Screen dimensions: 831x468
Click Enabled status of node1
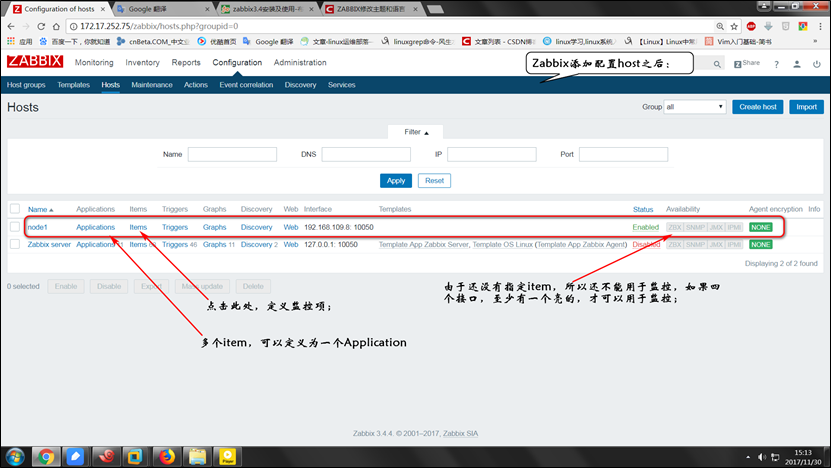point(646,227)
